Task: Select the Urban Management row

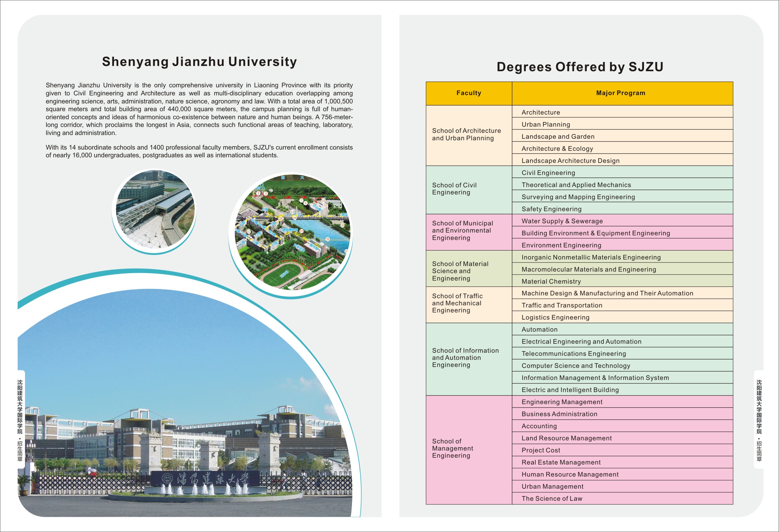Action: tap(622, 486)
